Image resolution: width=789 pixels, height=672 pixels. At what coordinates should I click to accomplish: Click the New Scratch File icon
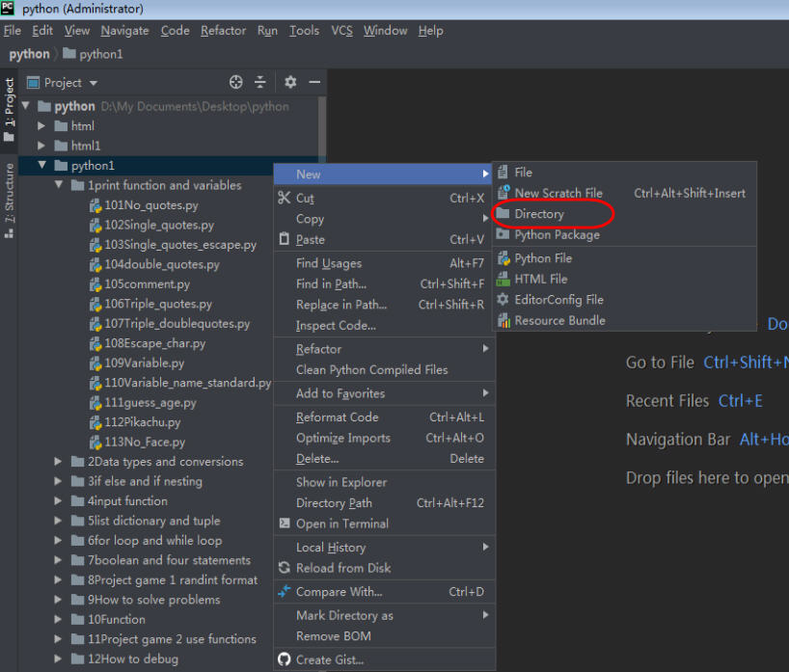click(x=503, y=192)
